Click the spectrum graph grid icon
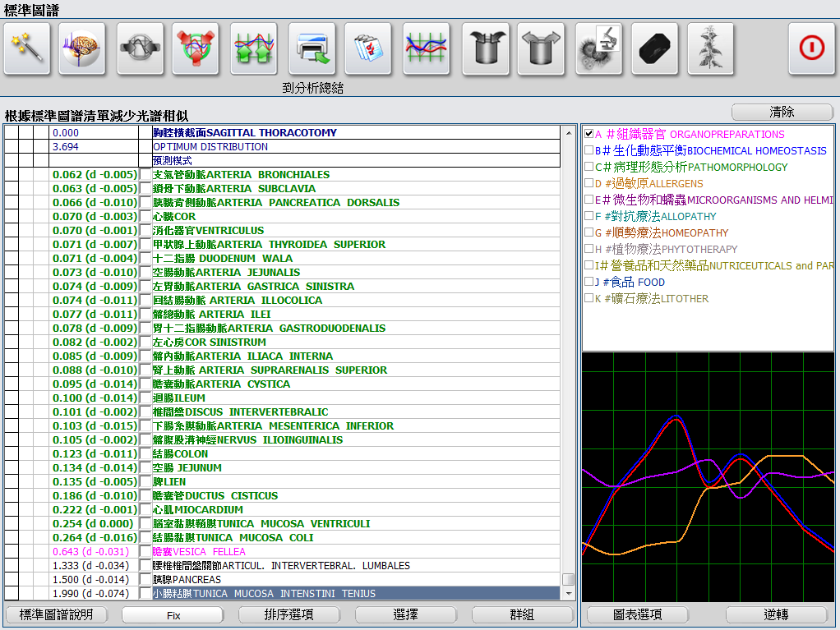This screenshot has width=840, height=630. [x=427, y=49]
